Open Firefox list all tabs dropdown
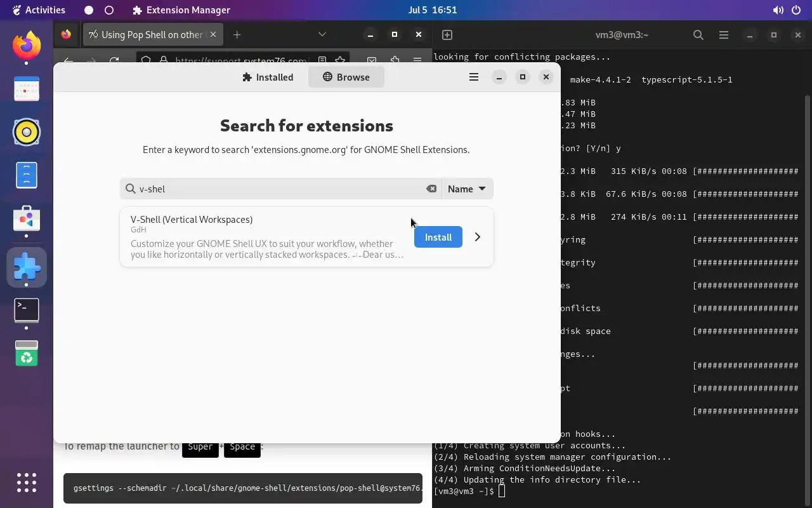 322,34
